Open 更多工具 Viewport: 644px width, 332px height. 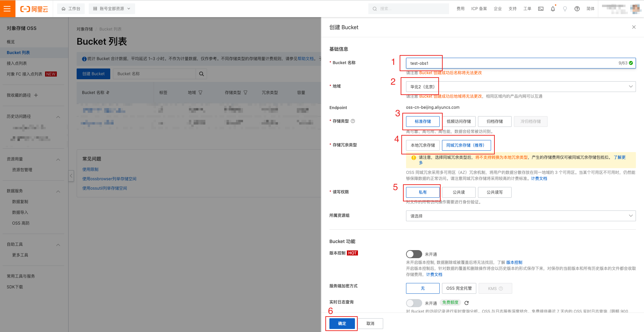click(20, 255)
